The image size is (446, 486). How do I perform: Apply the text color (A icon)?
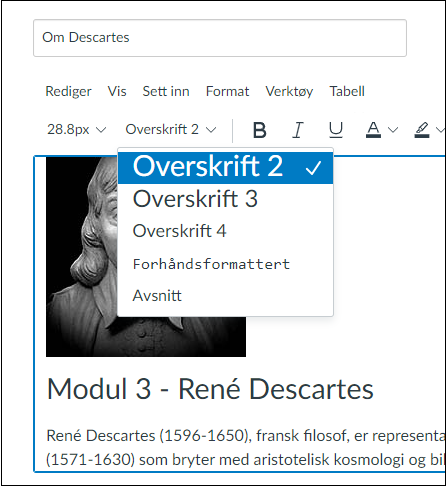click(373, 130)
